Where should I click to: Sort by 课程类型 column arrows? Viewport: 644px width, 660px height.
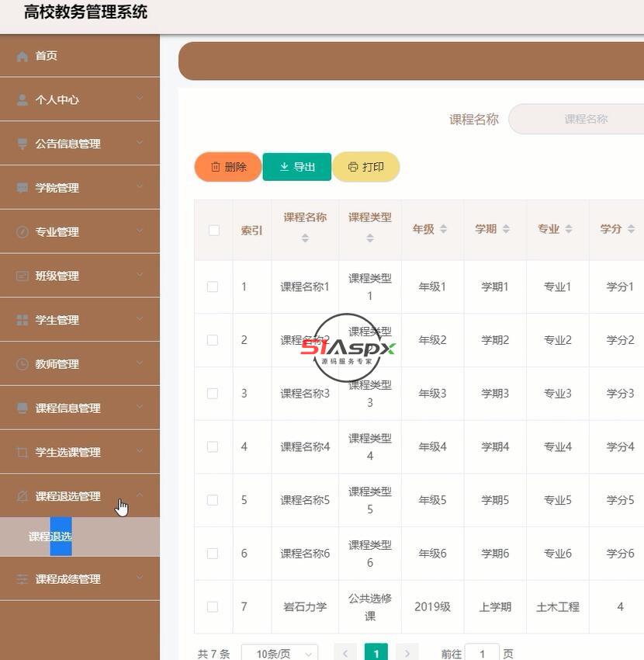pyautogui.click(x=370, y=238)
